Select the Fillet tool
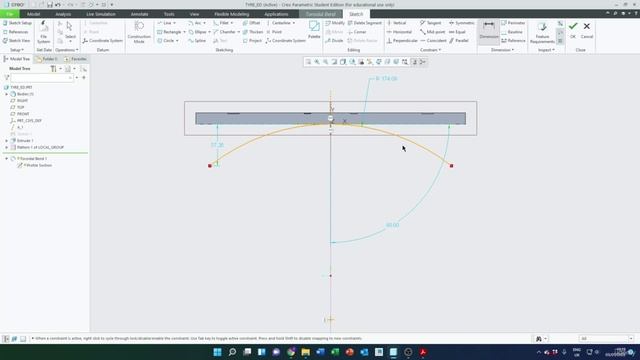 point(221,23)
